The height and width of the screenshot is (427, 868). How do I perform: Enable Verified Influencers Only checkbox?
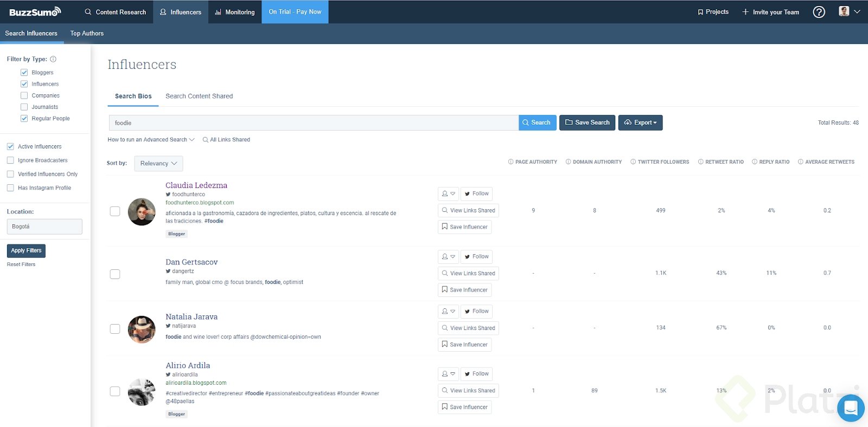10,174
